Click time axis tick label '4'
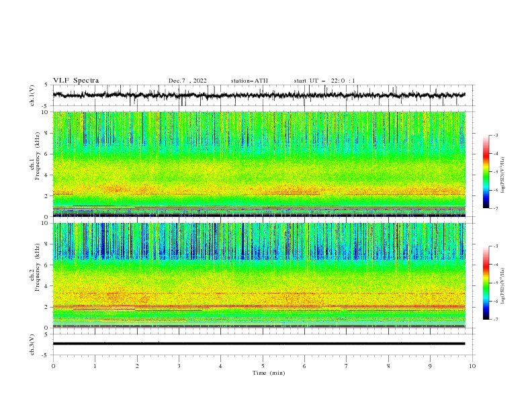Viewport: 532px width, 411px height. click(x=220, y=366)
